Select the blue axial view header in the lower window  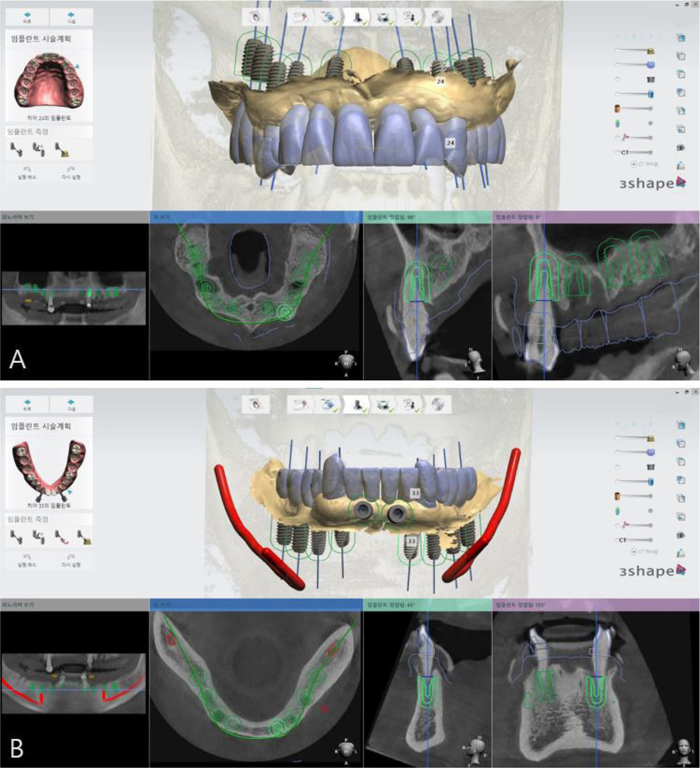256,604
